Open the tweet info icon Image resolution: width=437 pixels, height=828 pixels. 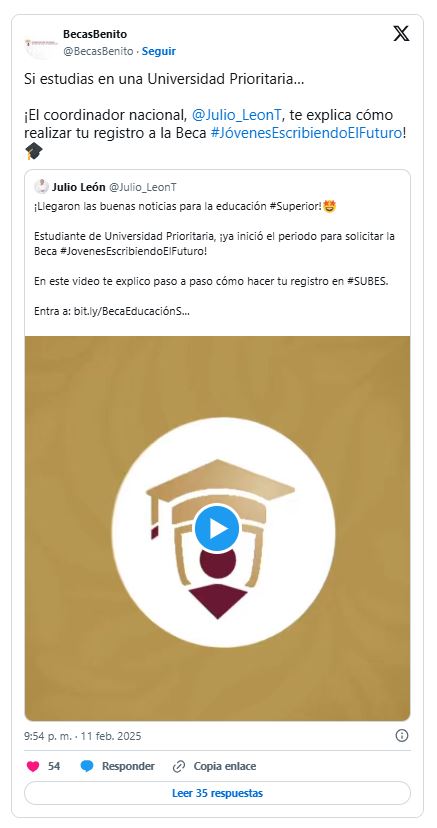click(402, 736)
